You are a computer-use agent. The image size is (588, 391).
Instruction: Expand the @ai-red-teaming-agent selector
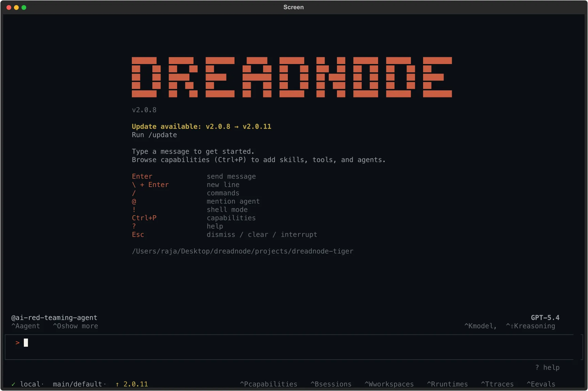point(54,317)
